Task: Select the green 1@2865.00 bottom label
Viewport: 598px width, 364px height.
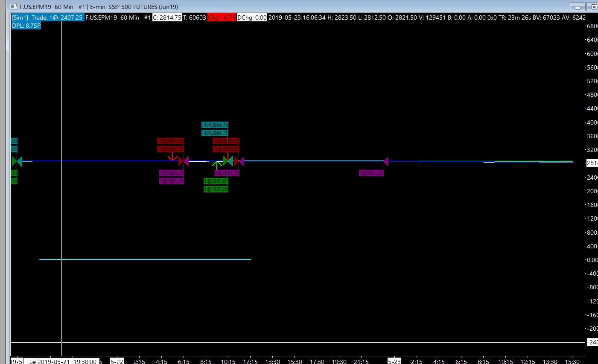Action: [x=216, y=189]
